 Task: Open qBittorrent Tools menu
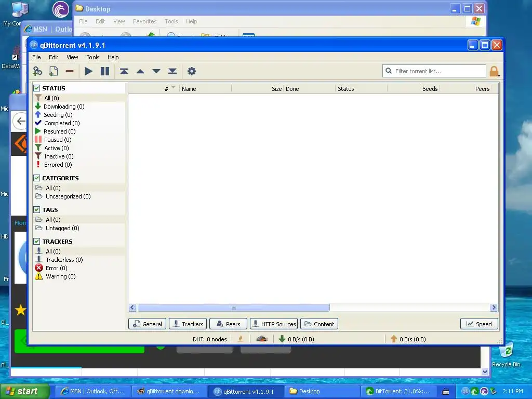tap(92, 57)
